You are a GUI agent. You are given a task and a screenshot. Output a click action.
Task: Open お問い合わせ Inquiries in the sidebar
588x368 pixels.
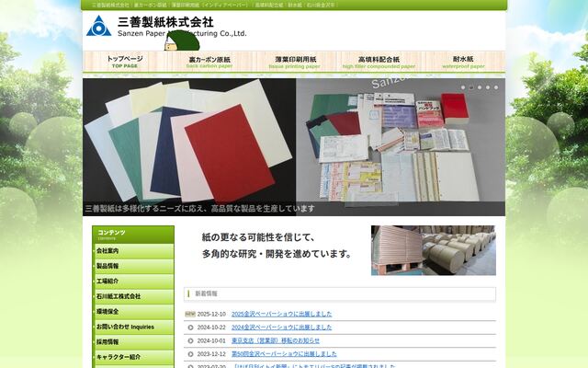pos(133,327)
